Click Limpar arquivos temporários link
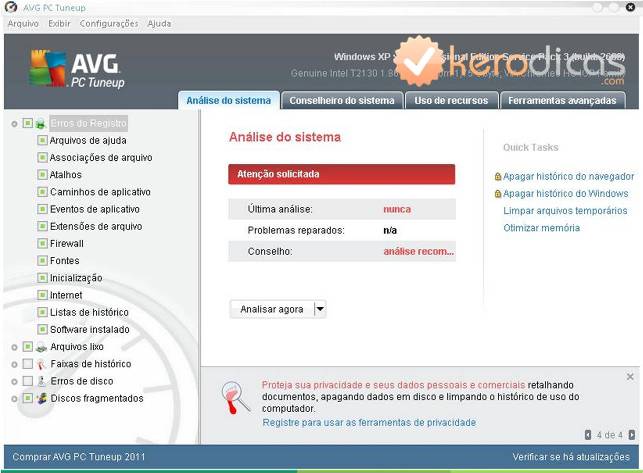This screenshot has height=473, width=643. point(565,211)
